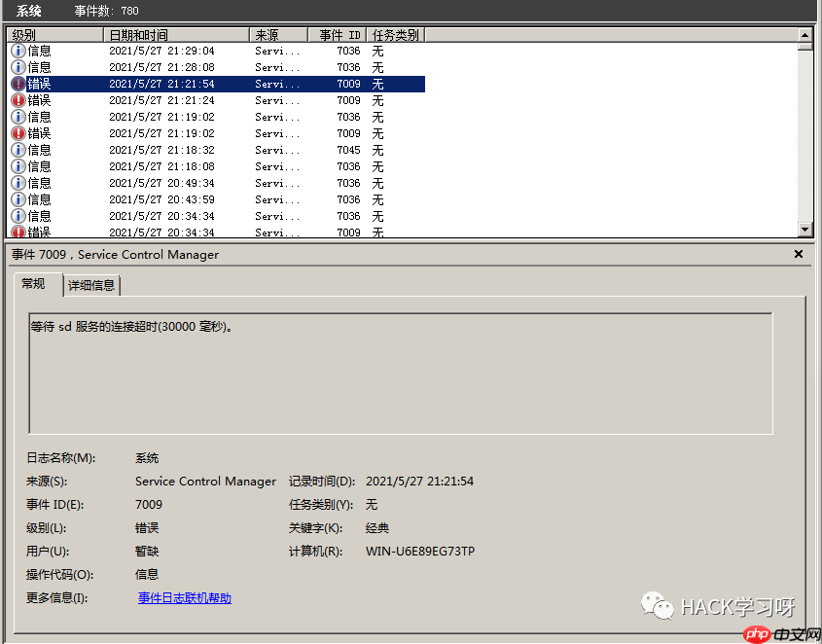Click error icon of 21:21:54 event row

pyautogui.click(x=18, y=84)
